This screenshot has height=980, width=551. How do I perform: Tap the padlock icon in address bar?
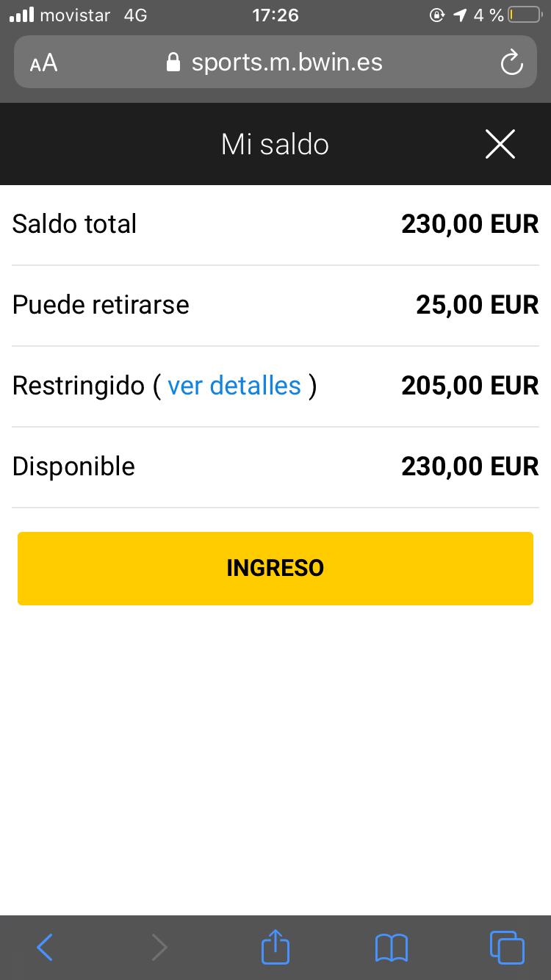[x=173, y=62]
